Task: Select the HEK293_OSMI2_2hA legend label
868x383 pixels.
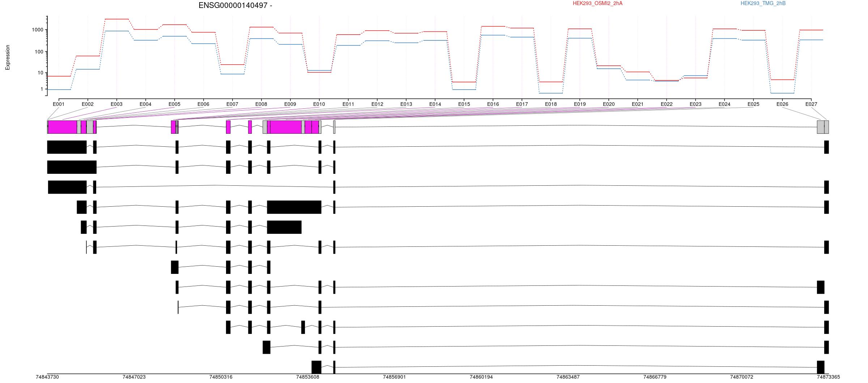Action: 597,3
